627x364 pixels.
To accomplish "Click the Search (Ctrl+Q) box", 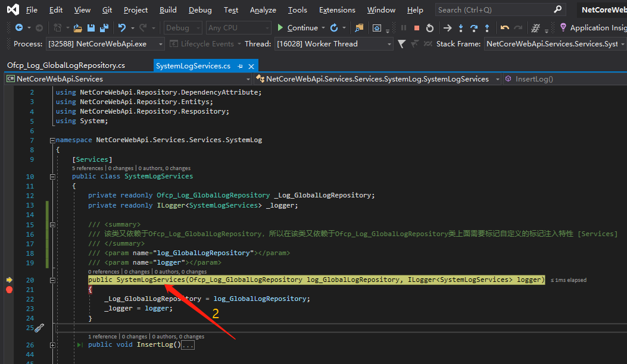I will click(x=493, y=10).
